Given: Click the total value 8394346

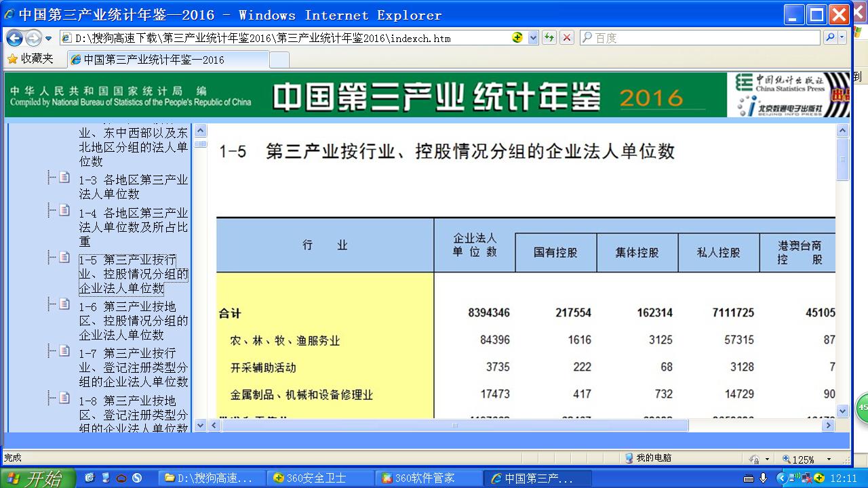Looking at the screenshot, I should [x=489, y=312].
